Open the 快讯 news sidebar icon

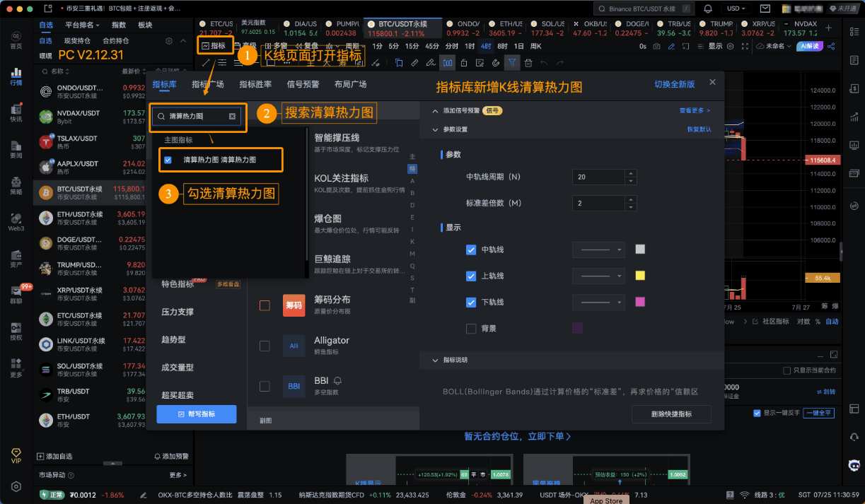[x=16, y=112]
